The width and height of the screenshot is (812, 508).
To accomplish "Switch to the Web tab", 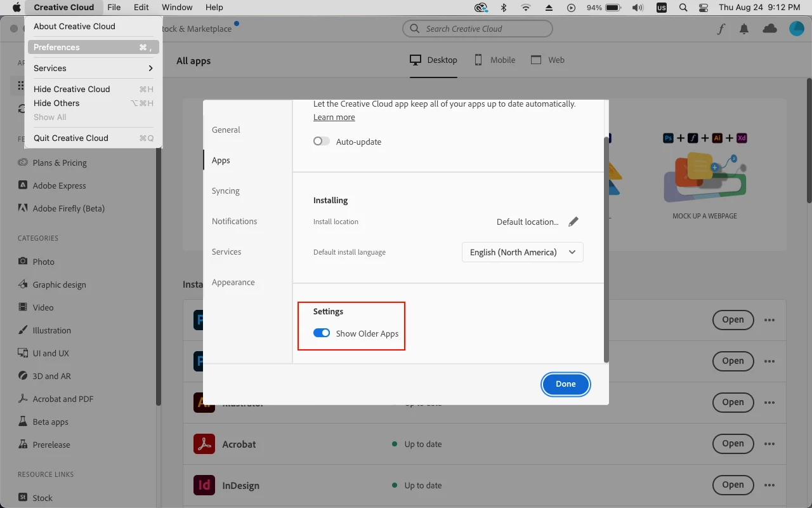I will pos(547,60).
